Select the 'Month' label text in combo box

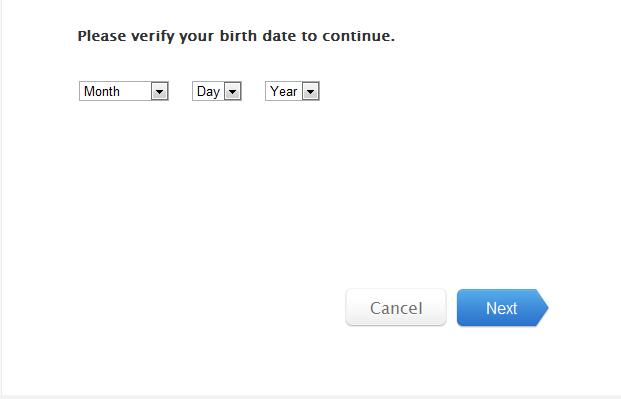102,92
